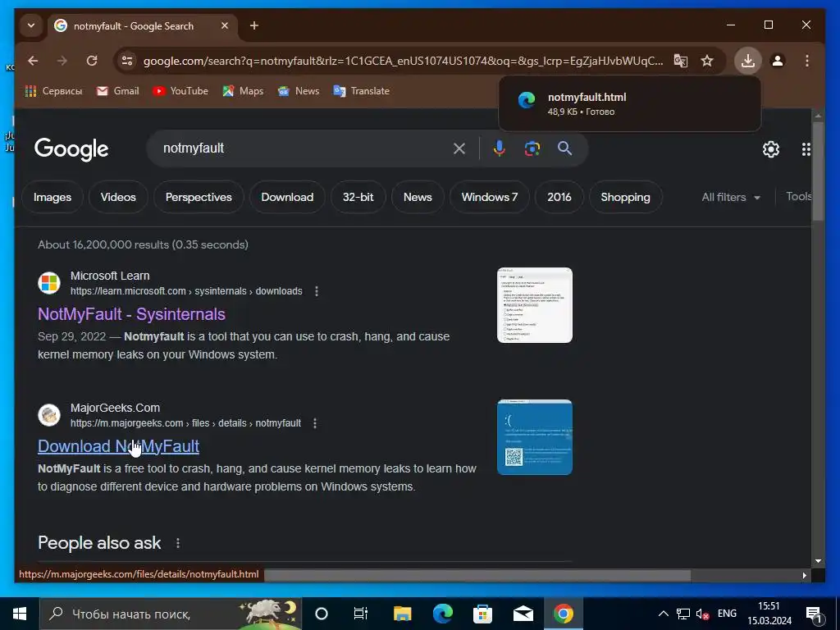Viewport: 840px width, 630px height.
Task: Open More options beside People also ask
Action: (x=178, y=543)
